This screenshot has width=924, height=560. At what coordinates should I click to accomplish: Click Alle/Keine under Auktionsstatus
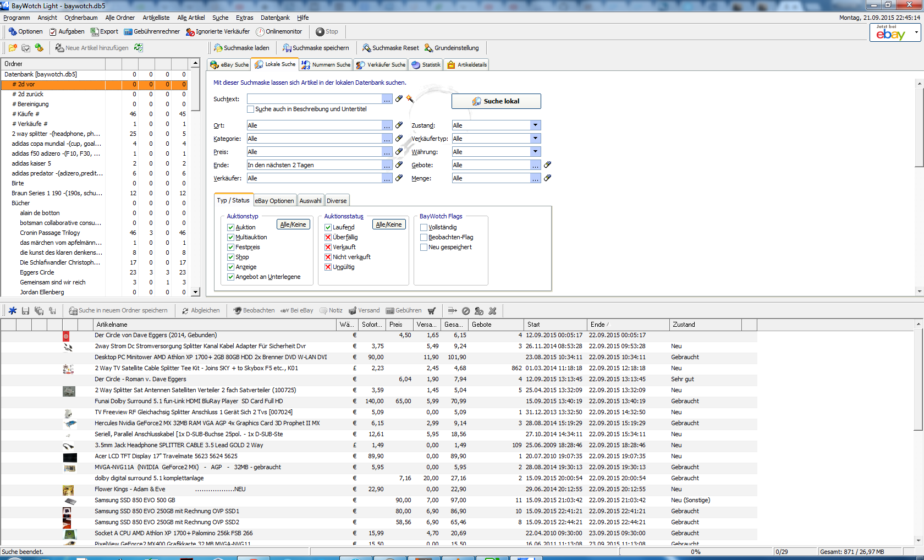point(389,224)
